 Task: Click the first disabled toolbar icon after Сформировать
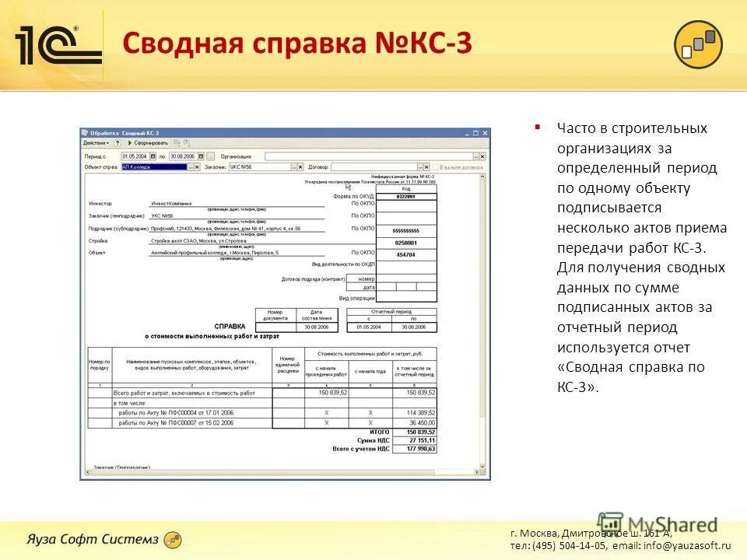tap(177, 143)
